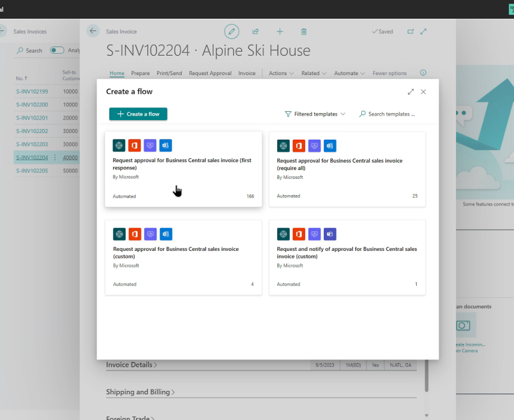Click the search magnifier icon in Sales Invoices list
514x420 pixels.
coord(20,51)
